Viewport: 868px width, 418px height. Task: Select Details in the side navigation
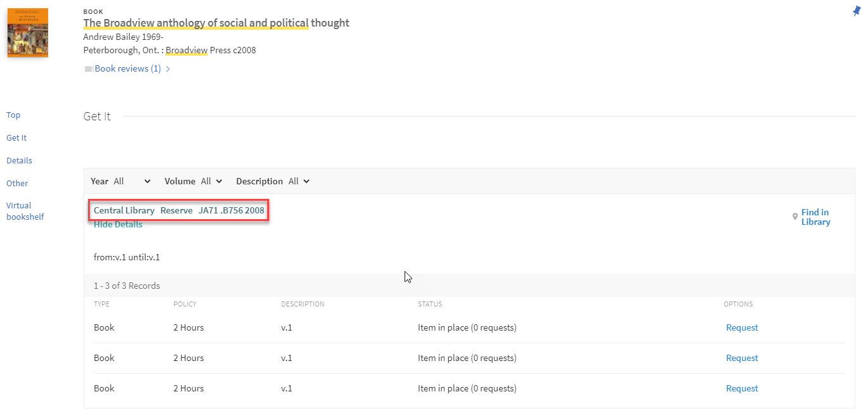tap(19, 161)
